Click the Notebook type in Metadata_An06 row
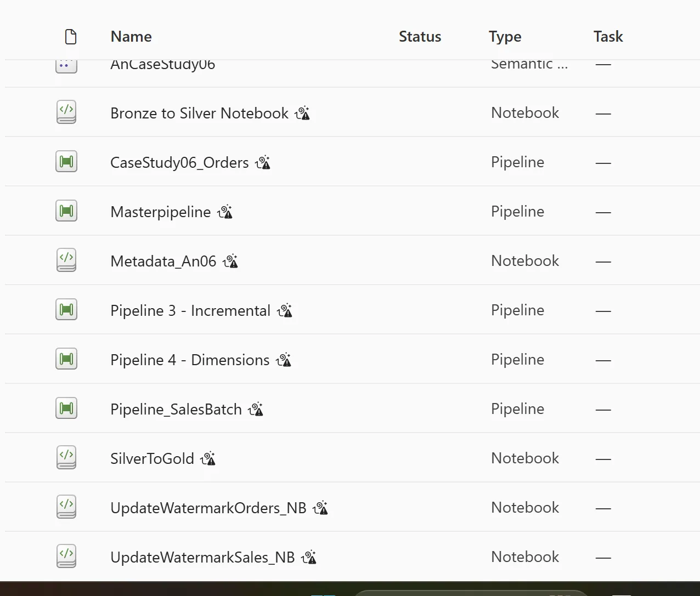Viewport: 700px width, 596px height. pyautogui.click(x=525, y=261)
